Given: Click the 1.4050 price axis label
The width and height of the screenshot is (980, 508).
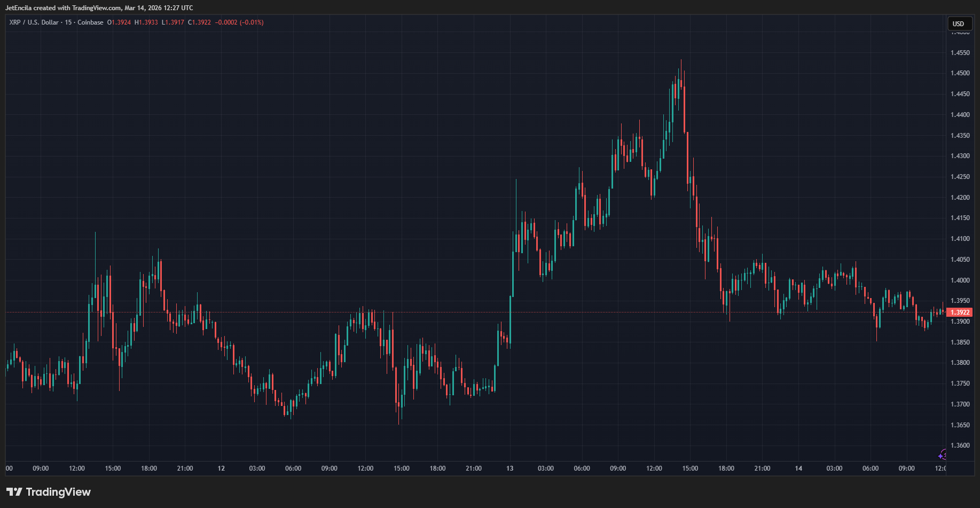Looking at the screenshot, I should (x=960, y=260).
